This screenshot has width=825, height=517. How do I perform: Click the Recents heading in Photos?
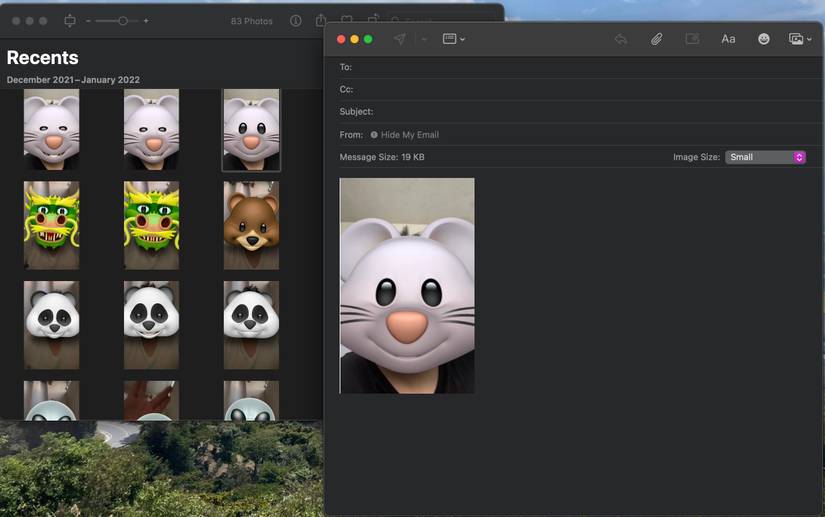click(x=43, y=57)
